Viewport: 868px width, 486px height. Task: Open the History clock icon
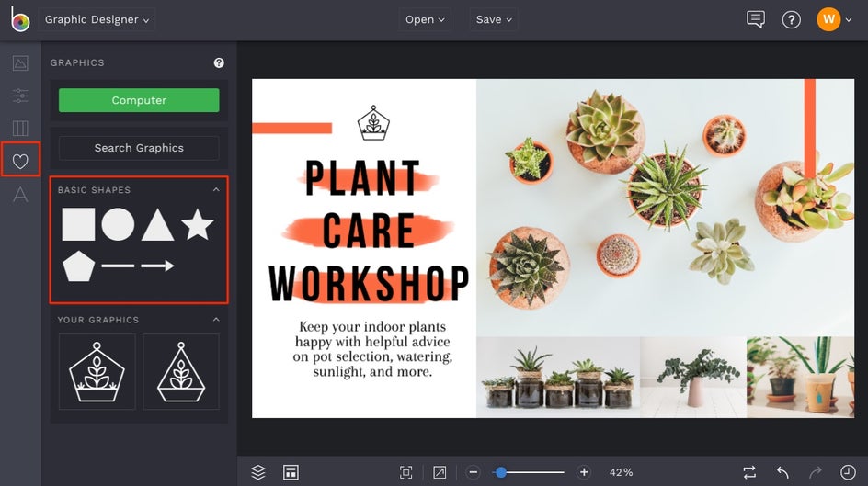coord(847,472)
